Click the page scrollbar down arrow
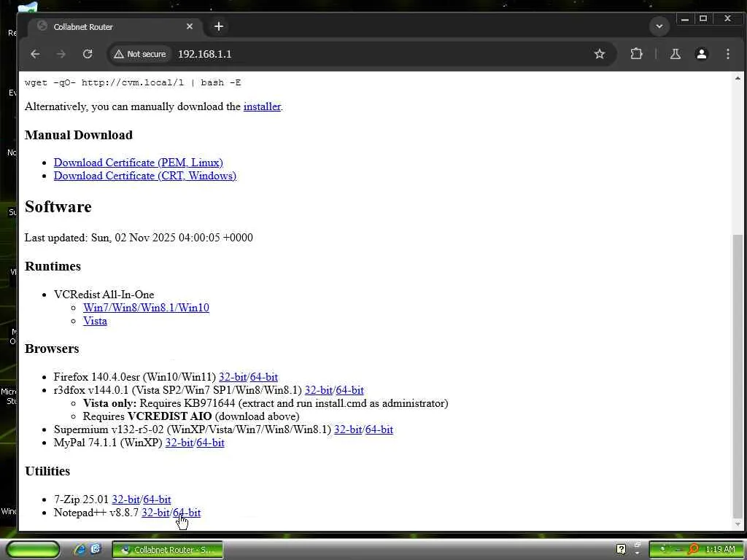 pos(738,524)
